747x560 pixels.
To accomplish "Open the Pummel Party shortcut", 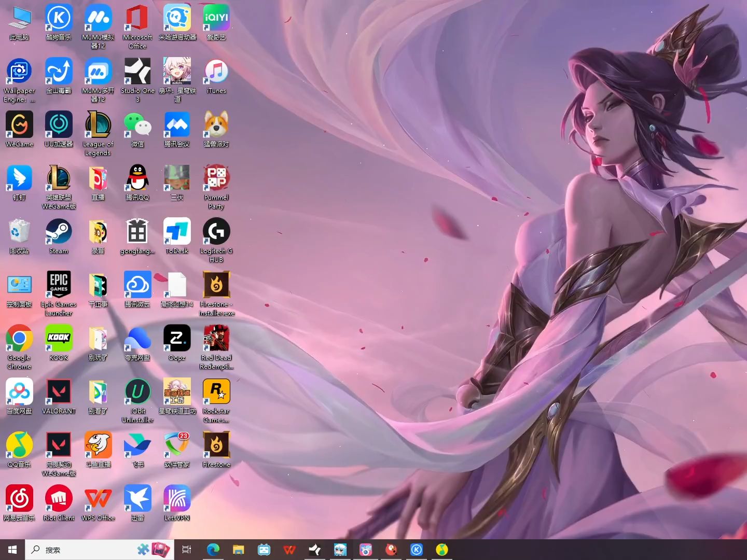I will (x=216, y=187).
